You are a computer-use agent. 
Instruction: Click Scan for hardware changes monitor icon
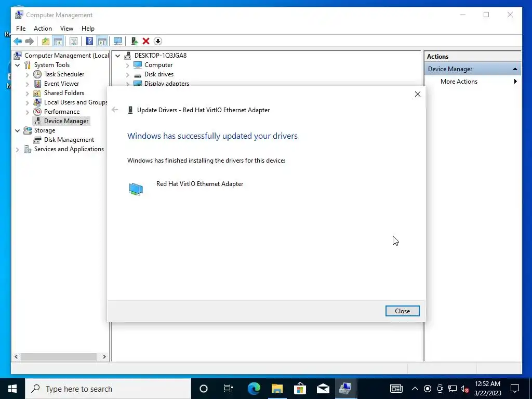(118, 42)
